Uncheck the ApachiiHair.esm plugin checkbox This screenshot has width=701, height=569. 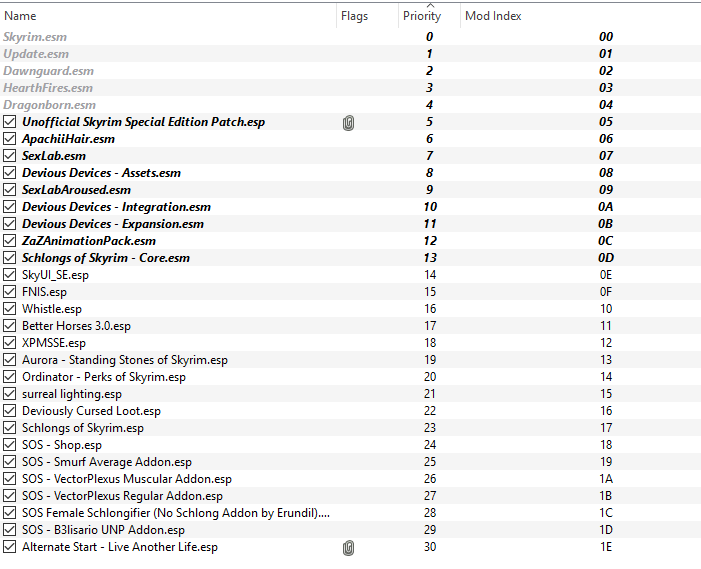tap(9, 139)
